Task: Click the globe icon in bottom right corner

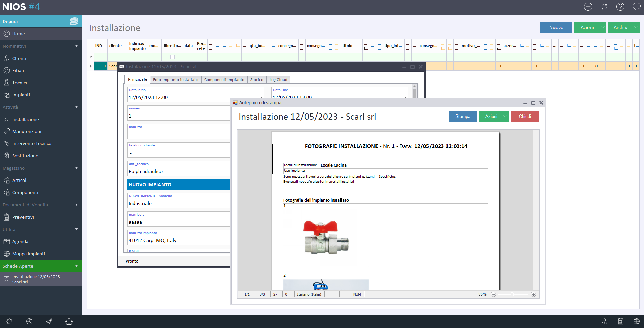Action: point(636,321)
